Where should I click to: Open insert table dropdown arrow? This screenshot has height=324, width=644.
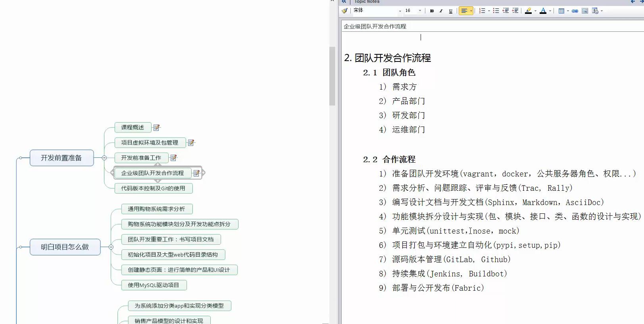568,11
